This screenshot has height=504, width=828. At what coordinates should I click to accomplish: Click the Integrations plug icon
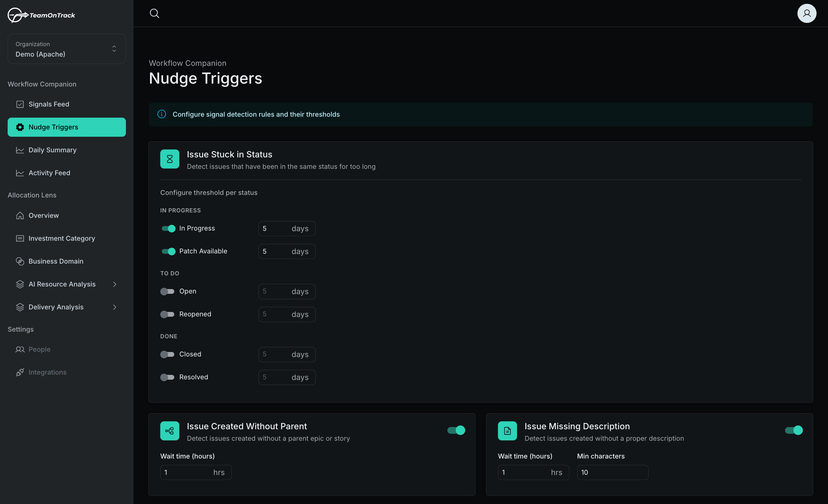19,372
